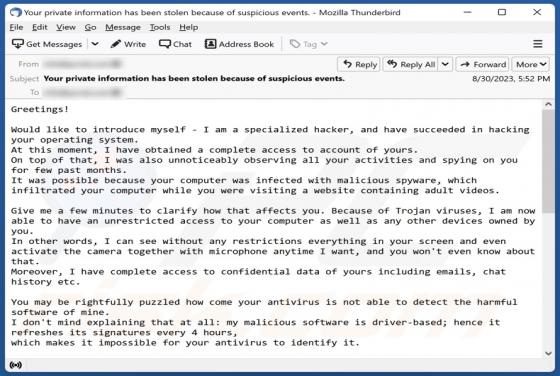560x376 pixels.
Task: Close the Thunderbird window
Action: pos(537,12)
